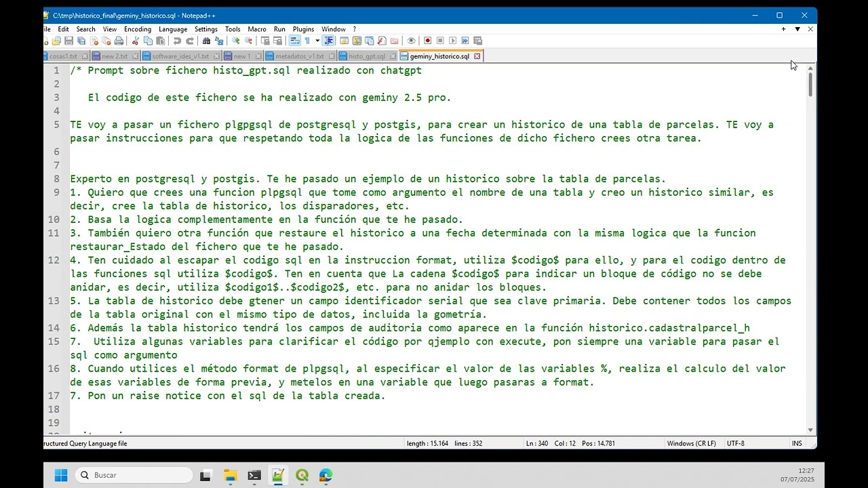
Task: Open the Plugins menu
Action: pyautogui.click(x=303, y=29)
